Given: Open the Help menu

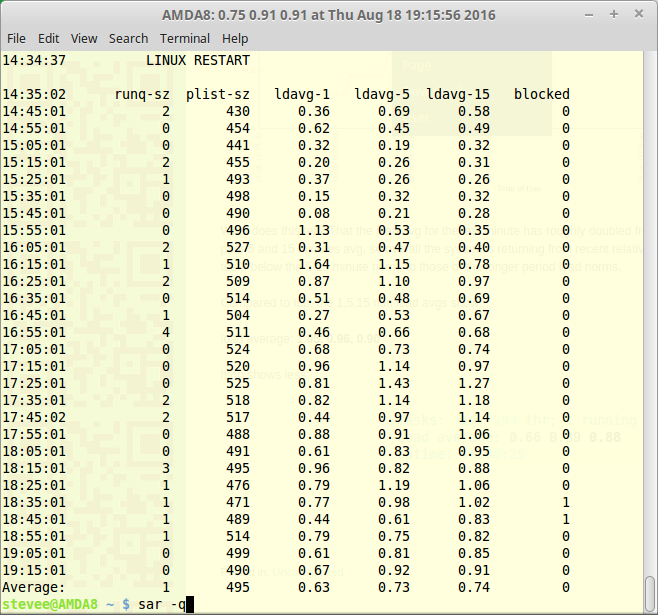Looking at the screenshot, I should (235, 38).
